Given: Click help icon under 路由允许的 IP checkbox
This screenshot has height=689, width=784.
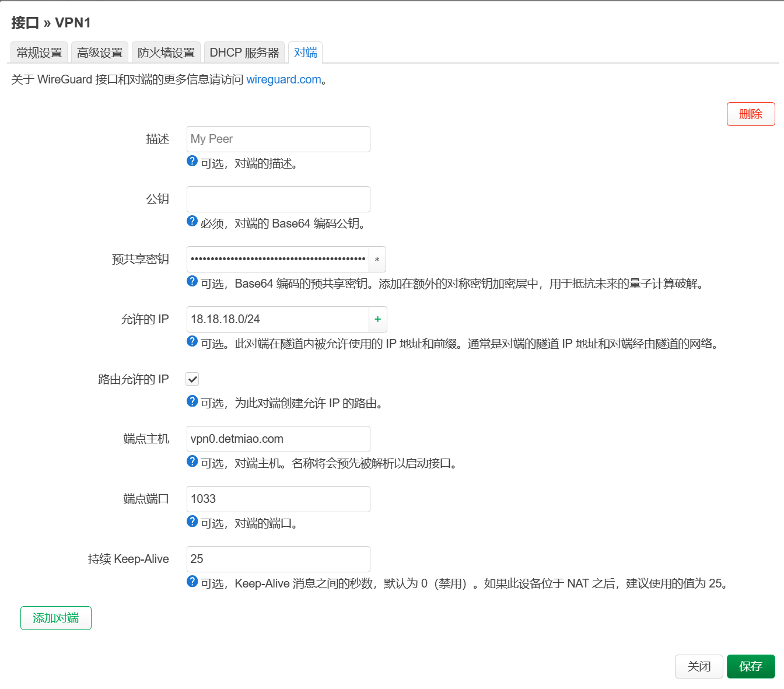Looking at the screenshot, I should click(x=192, y=401).
